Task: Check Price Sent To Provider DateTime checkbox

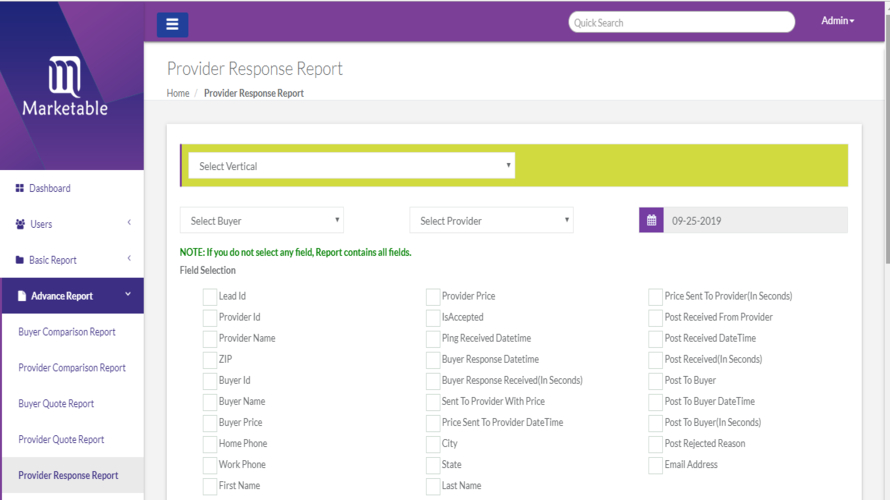Action: (x=433, y=422)
